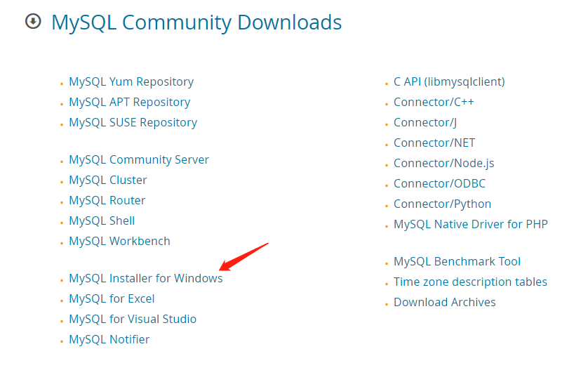The height and width of the screenshot is (375, 588).
Task: Open the Connector/Python link
Action: (x=443, y=204)
